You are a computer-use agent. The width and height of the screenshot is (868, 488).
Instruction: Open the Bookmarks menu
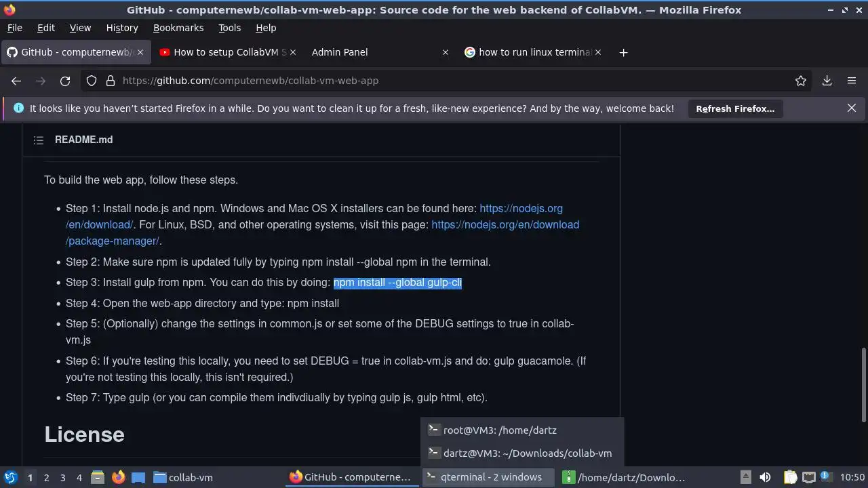pos(178,28)
